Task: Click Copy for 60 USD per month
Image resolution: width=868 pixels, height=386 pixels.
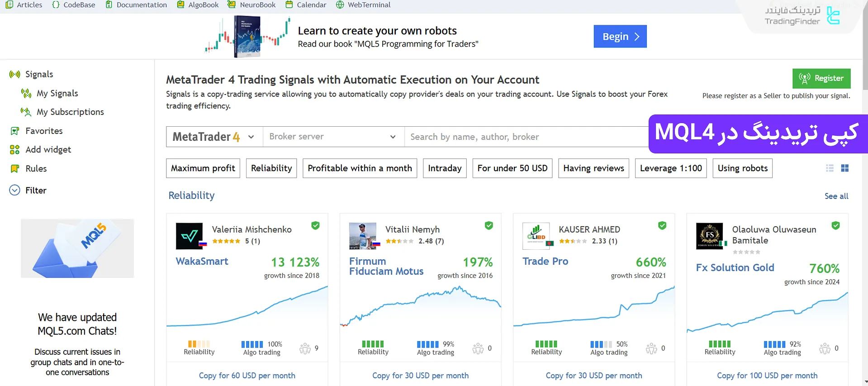Action: 247,376
